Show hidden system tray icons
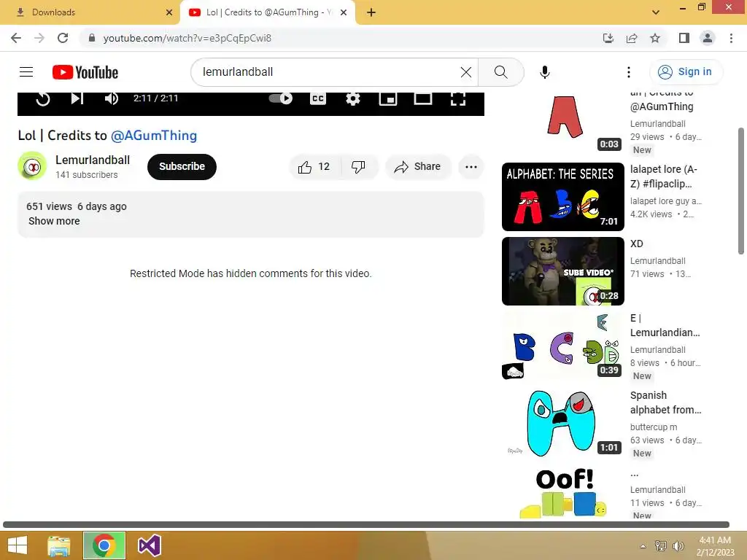Viewport: 747px width, 560px height. pyautogui.click(x=643, y=546)
